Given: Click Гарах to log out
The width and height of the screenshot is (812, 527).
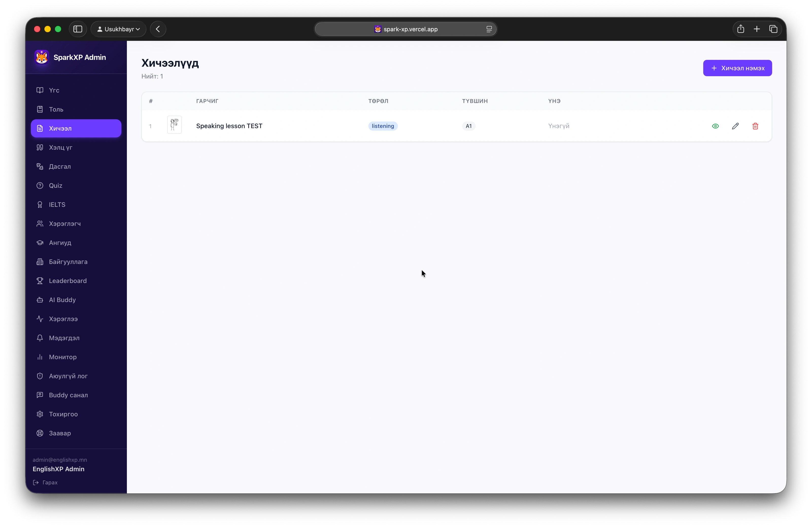Looking at the screenshot, I should [45, 482].
